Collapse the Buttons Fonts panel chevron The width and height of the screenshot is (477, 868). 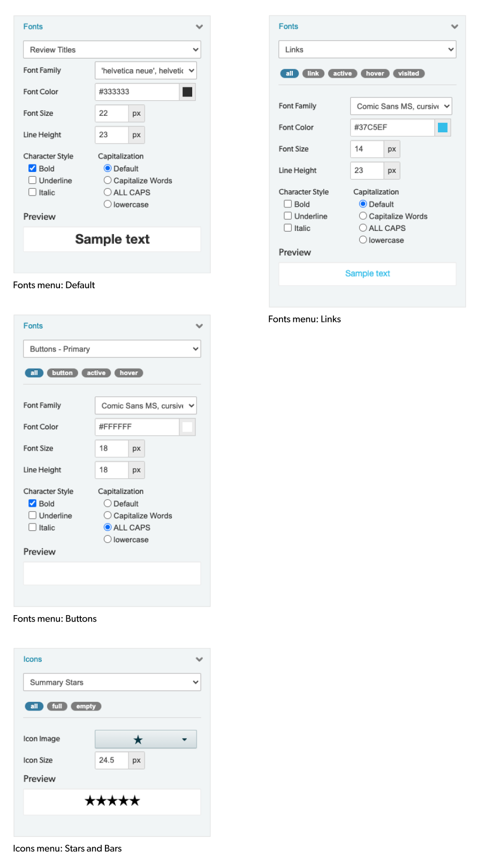[199, 326]
